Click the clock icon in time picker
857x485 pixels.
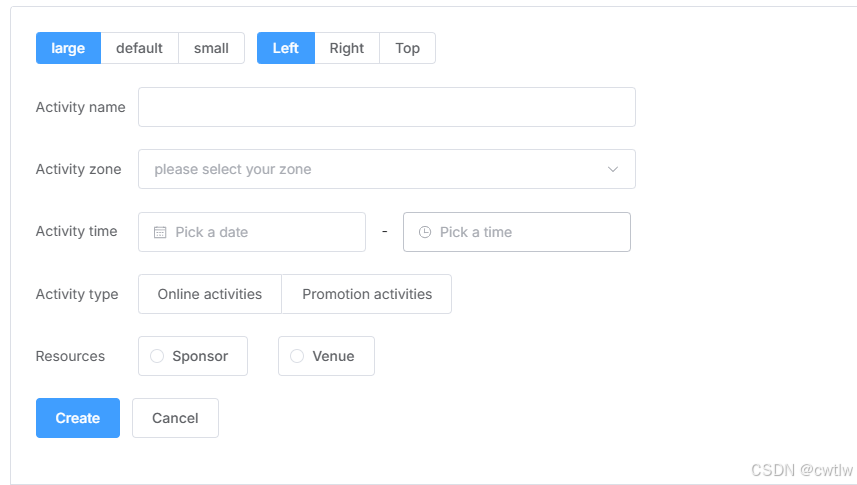[425, 232]
